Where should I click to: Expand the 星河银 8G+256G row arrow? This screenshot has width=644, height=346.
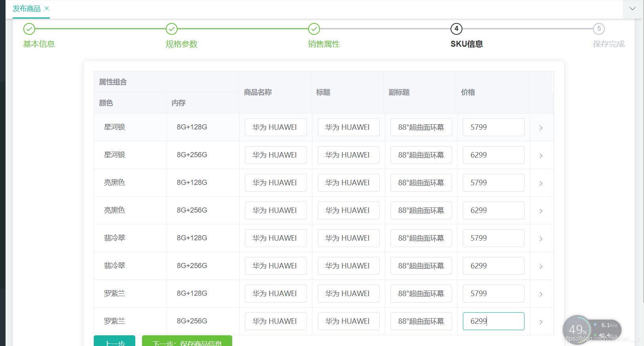pos(541,156)
